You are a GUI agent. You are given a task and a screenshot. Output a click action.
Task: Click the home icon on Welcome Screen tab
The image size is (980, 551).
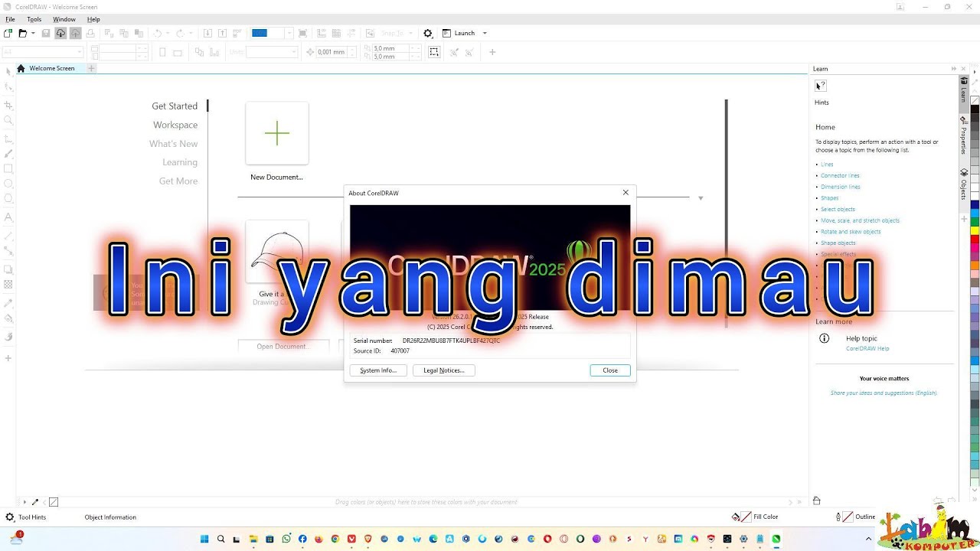click(21, 68)
